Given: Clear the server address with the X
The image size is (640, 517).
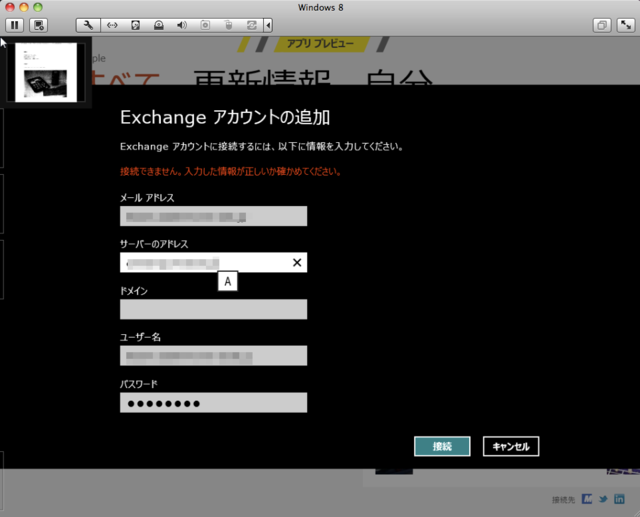Looking at the screenshot, I should (297, 262).
